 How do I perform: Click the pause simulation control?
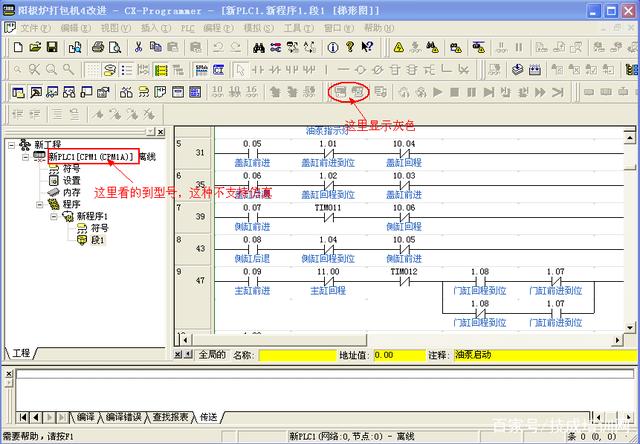471,93
